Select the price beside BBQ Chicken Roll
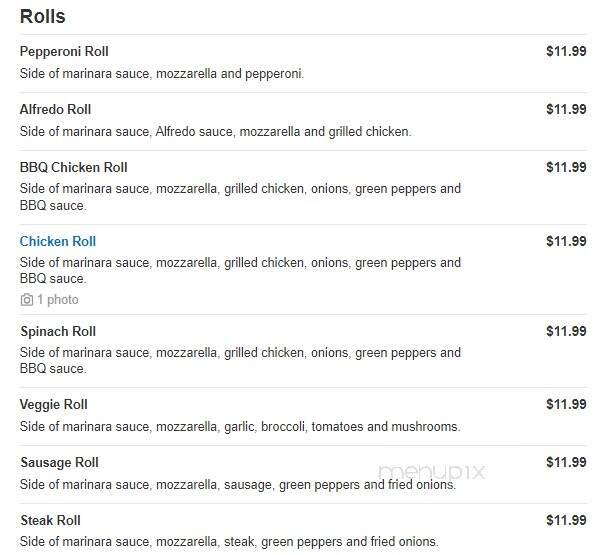The height and width of the screenshot is (555, 611). click(x=566, y=167)
